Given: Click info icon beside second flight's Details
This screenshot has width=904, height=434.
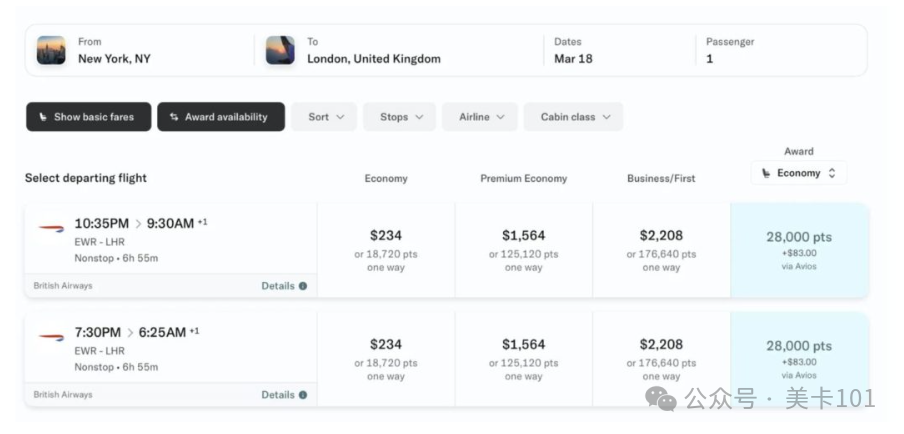Looking at the screenshot, I should click(303, 395).
